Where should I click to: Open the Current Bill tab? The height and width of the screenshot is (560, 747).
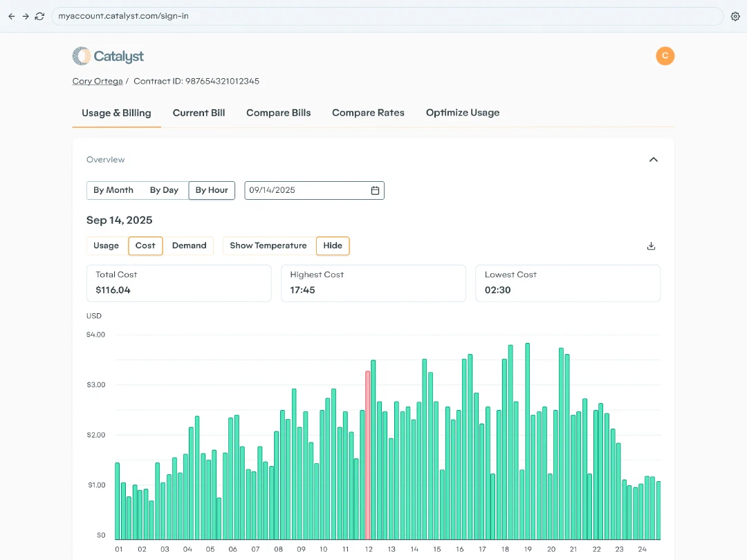(x=199, y=113)
